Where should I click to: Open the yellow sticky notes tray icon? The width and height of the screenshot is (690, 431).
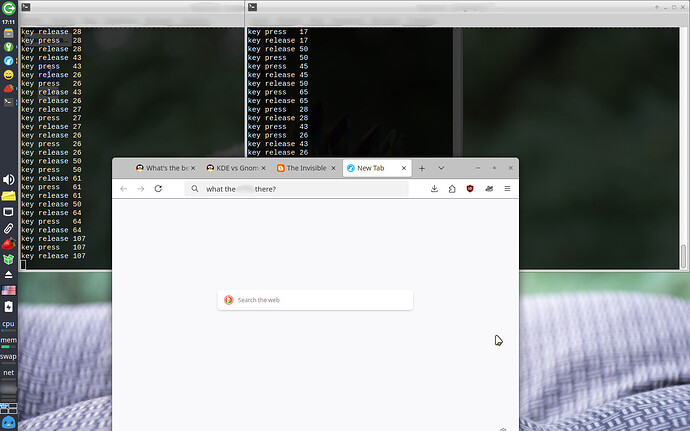[x=8, y=196]
